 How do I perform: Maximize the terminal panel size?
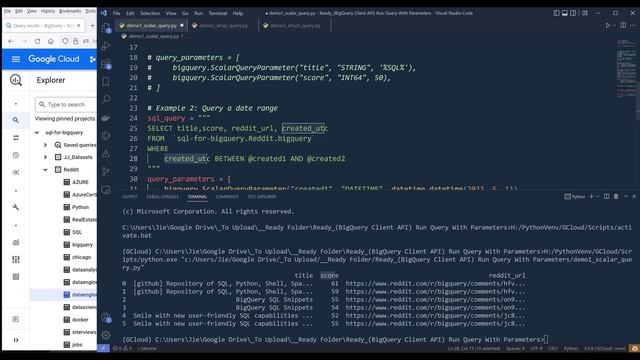[626, 197]
